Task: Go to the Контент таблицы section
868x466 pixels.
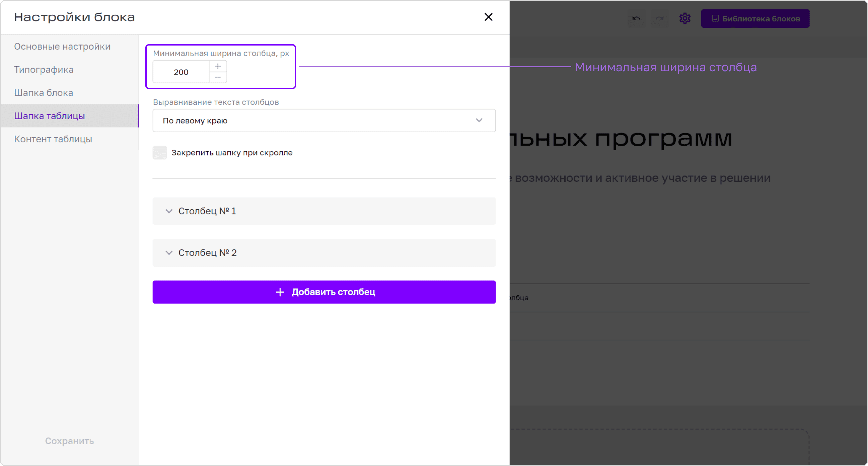Action: pyautogui.click(x=53, y=139)
